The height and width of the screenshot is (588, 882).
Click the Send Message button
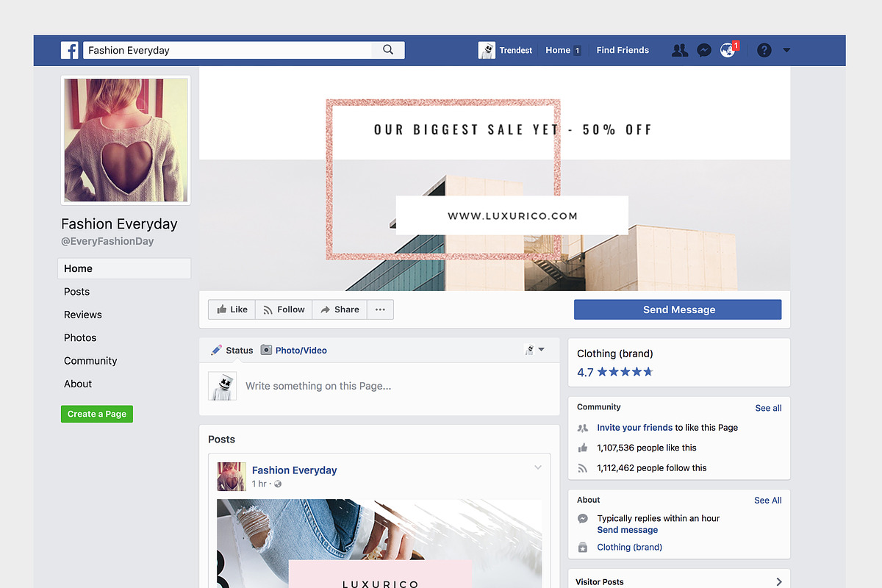[x=678, y=309]
